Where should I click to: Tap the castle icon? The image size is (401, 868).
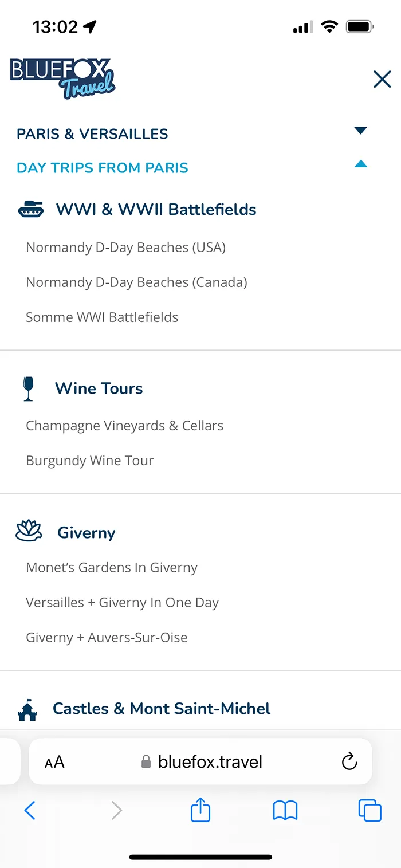[27, 709]
